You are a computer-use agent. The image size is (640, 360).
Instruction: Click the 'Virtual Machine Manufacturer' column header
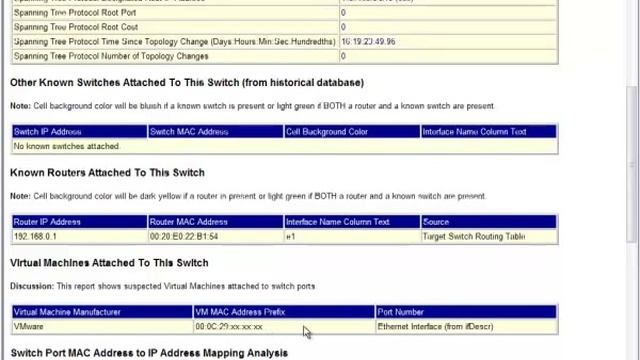(x=102, y=312)
